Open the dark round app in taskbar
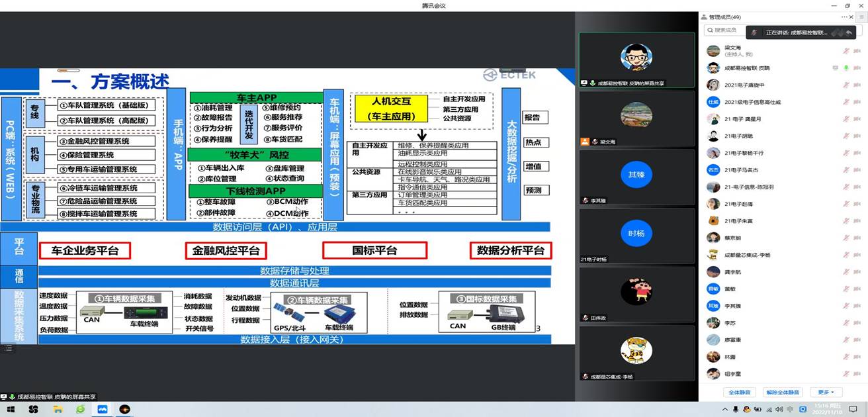This screenshot has height=417, width=868. [124, 410]
